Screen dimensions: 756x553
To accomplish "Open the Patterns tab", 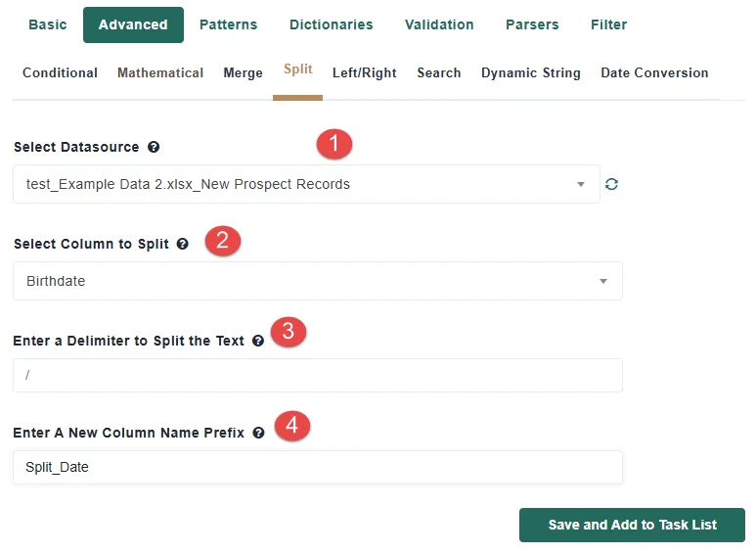I will pyautogui.click(x=229, y=24).
